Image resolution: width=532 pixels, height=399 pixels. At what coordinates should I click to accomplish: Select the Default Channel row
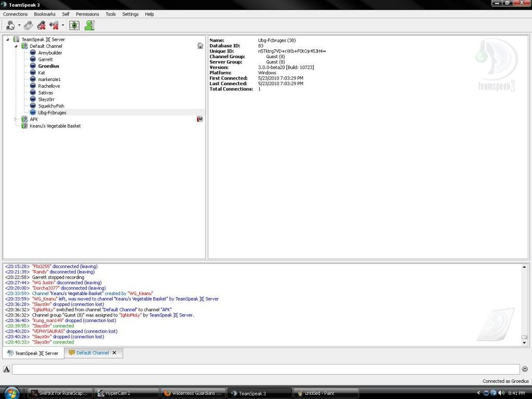(x=46, y=46)
